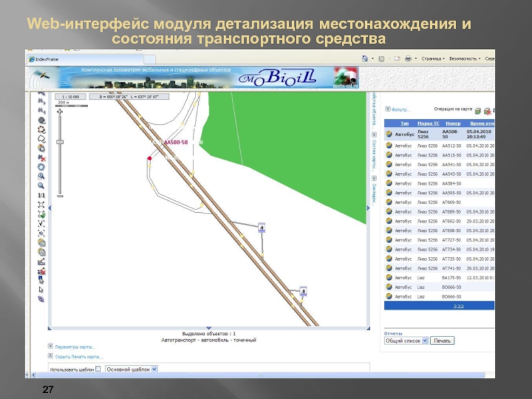Viewport: 532px width, 399px height.
Task: Toggle the 'Использовать шаблон' checkbox
Action: (98, 368)
